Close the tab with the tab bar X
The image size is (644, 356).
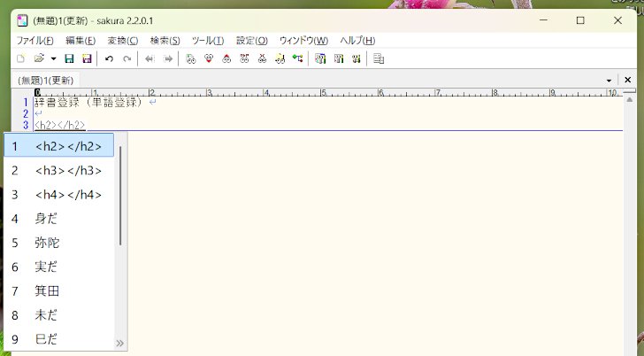click(628, 81)
